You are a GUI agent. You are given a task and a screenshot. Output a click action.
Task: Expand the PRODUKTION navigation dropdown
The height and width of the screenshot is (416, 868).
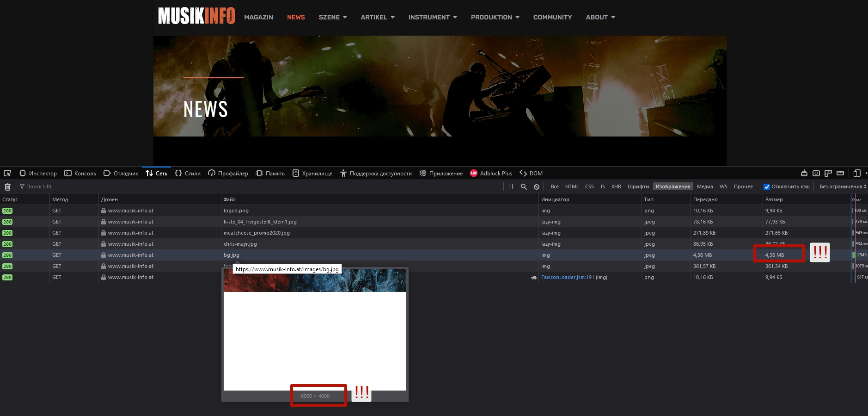495,17
